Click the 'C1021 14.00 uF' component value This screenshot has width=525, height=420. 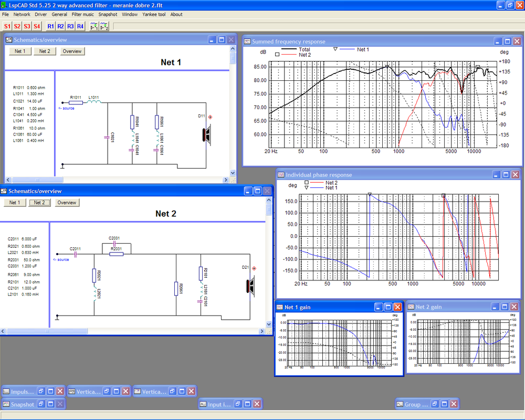28,101
